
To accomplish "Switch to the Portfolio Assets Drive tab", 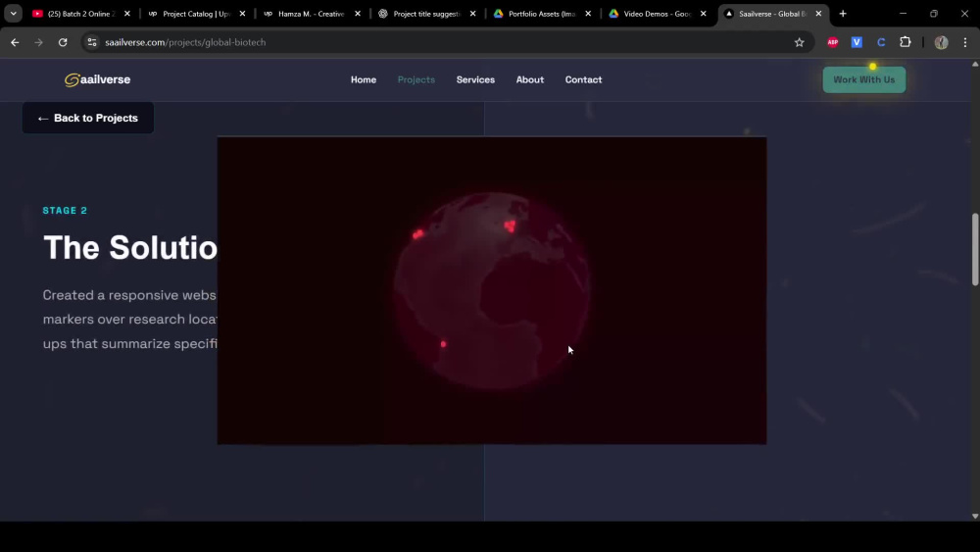I will (x=541, y=13).
